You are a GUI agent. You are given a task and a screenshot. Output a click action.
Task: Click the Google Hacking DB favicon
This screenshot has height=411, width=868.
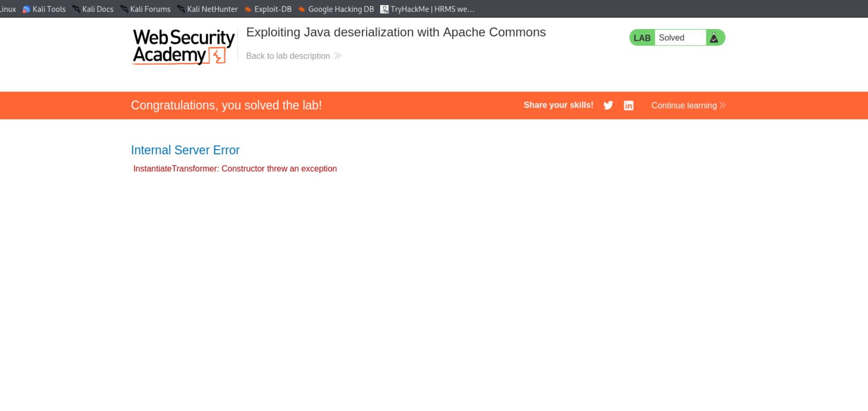(x=302, y=9)
